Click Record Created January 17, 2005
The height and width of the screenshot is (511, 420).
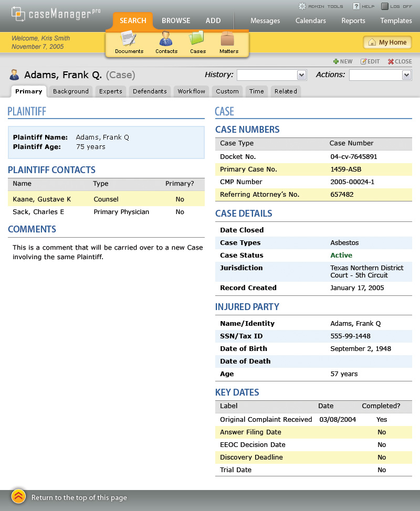[357, 288]
